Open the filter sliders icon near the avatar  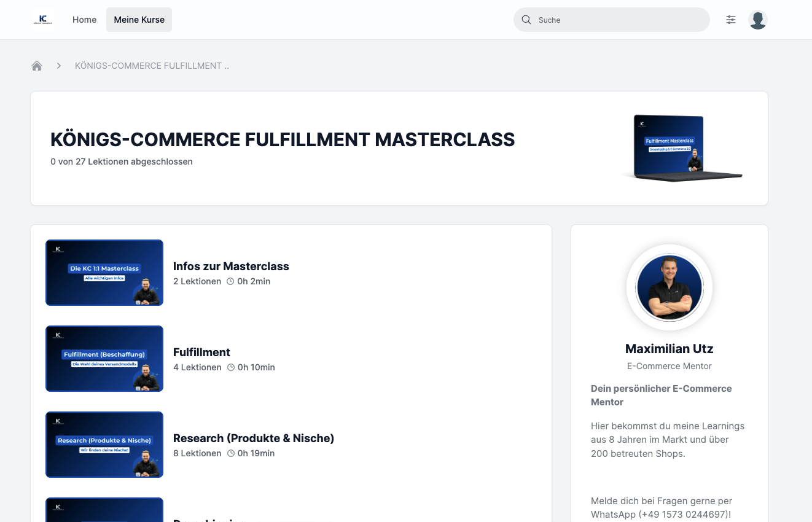(731, 20)
